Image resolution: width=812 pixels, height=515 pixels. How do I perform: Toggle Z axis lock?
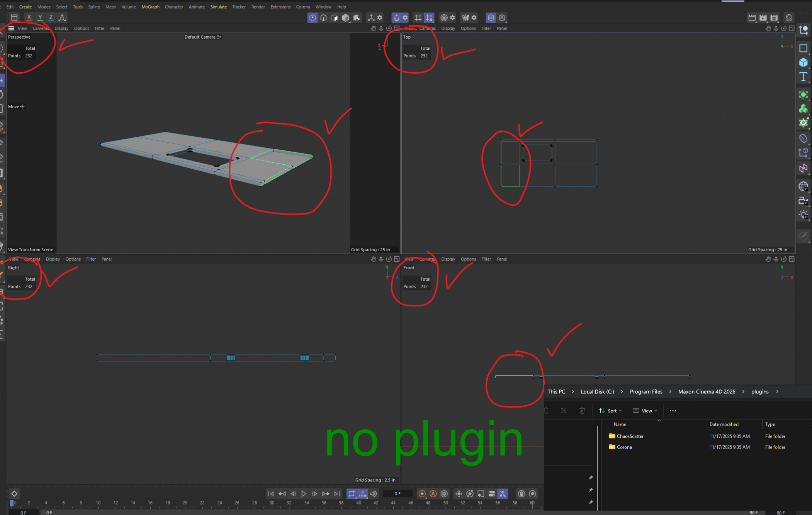pyautogui.click(x=51, y=18)
